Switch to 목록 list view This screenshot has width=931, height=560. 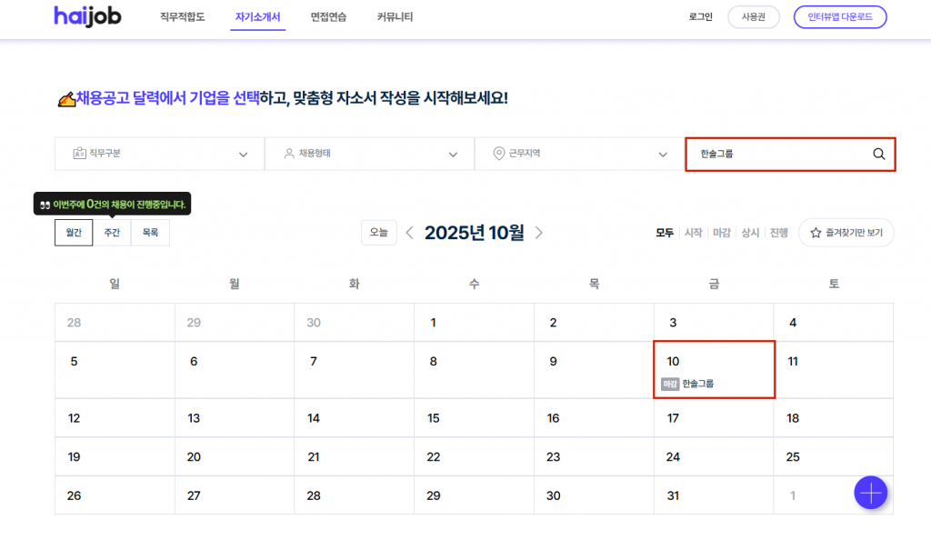(x=150, y=233)
